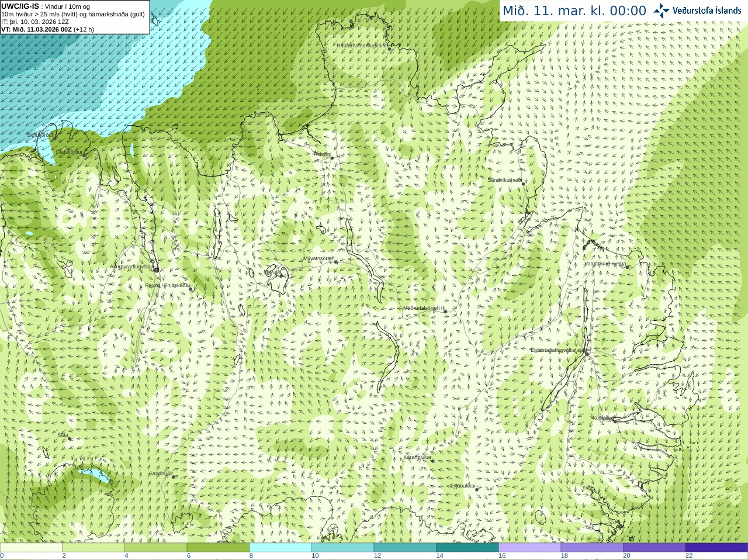Click the Sandbúðir station label
Screen dimensions: 748x560
click(x=161, y=473)
